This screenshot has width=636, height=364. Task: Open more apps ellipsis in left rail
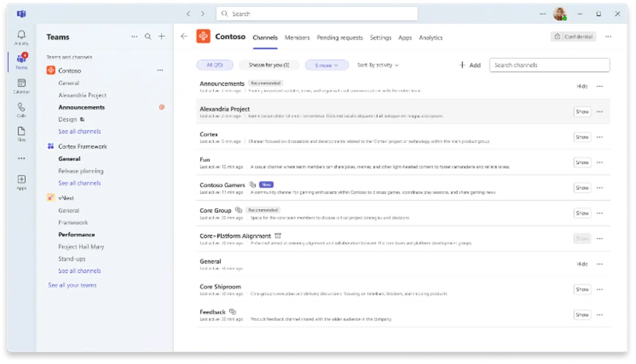(21, 159)
